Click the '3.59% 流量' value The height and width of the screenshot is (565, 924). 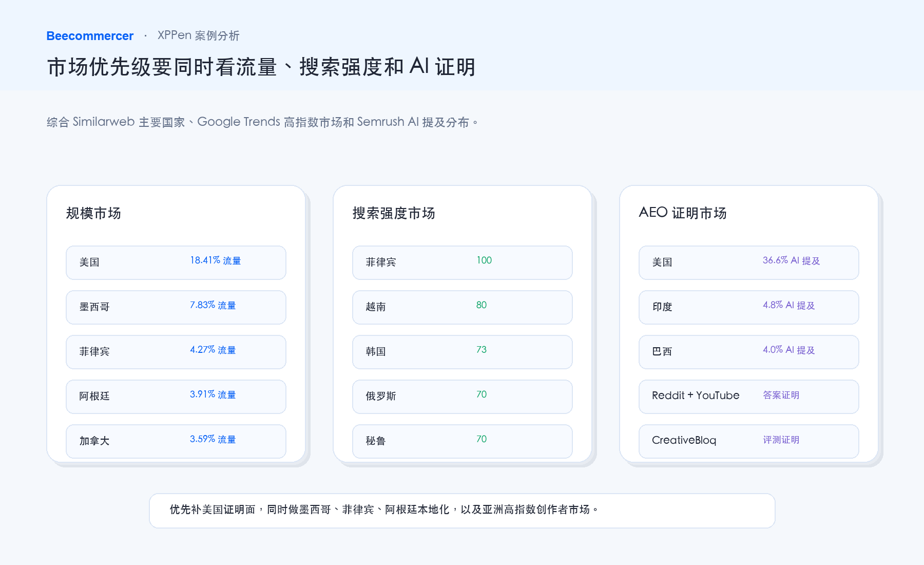click(213, 439)
